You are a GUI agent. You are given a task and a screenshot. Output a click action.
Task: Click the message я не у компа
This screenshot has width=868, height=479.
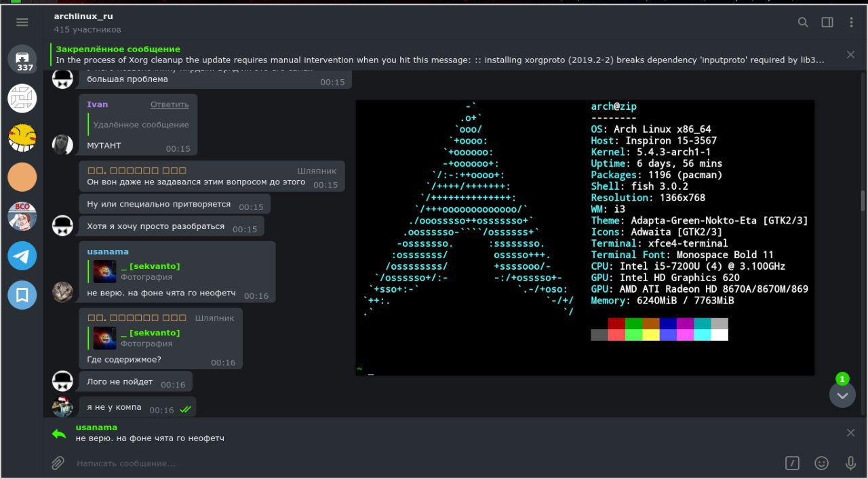point(138,407)
